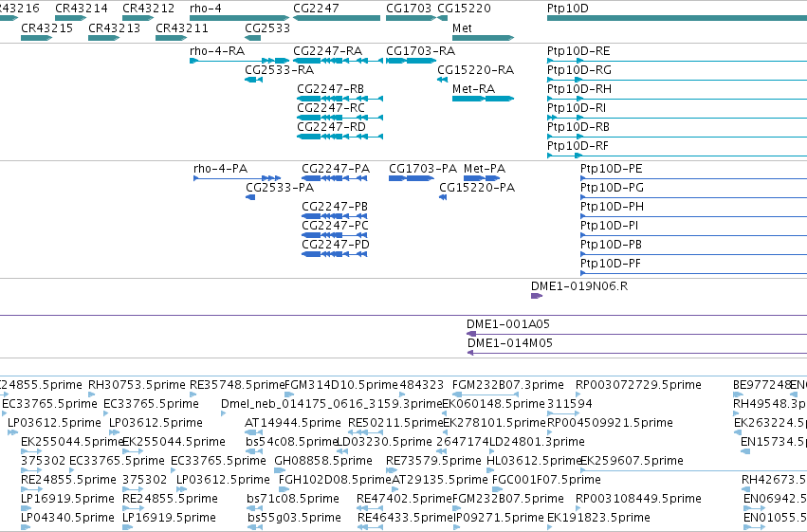Select the CG2247-PD protein glyph

[335, 254]
